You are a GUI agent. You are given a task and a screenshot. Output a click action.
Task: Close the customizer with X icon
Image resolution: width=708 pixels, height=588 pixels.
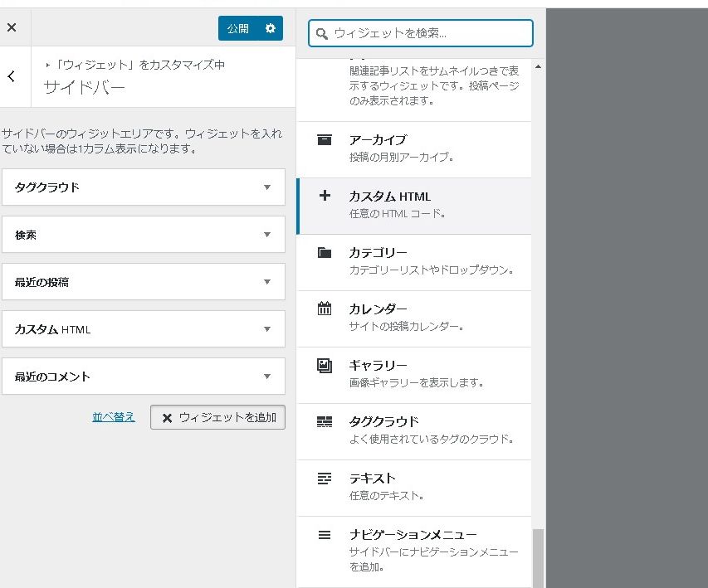coord(12,27)
